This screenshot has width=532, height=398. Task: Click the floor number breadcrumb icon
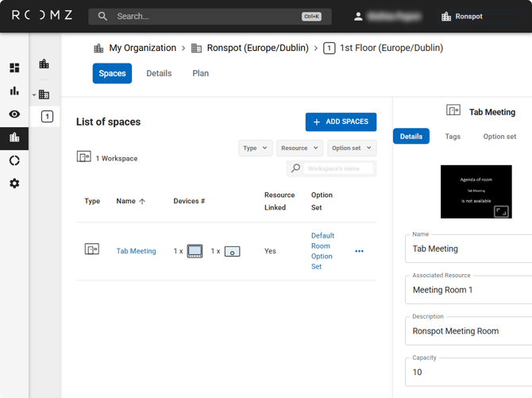(329, 48)
